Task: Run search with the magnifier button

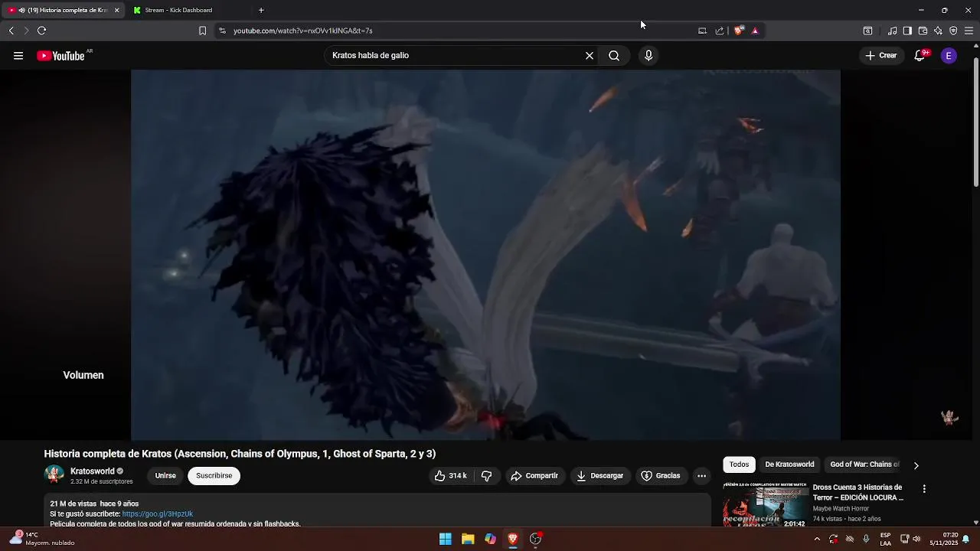Action: click(614, 56)
